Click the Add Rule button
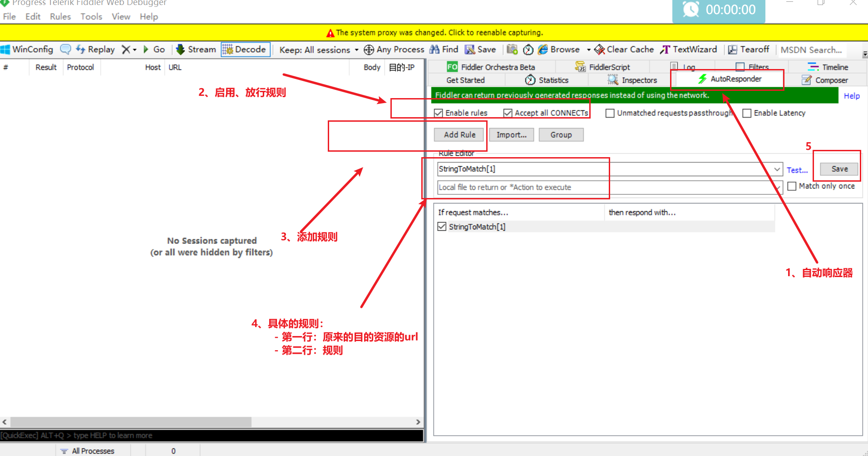Image resolution: width=868 pixels, height=456 pixels. 459,135
